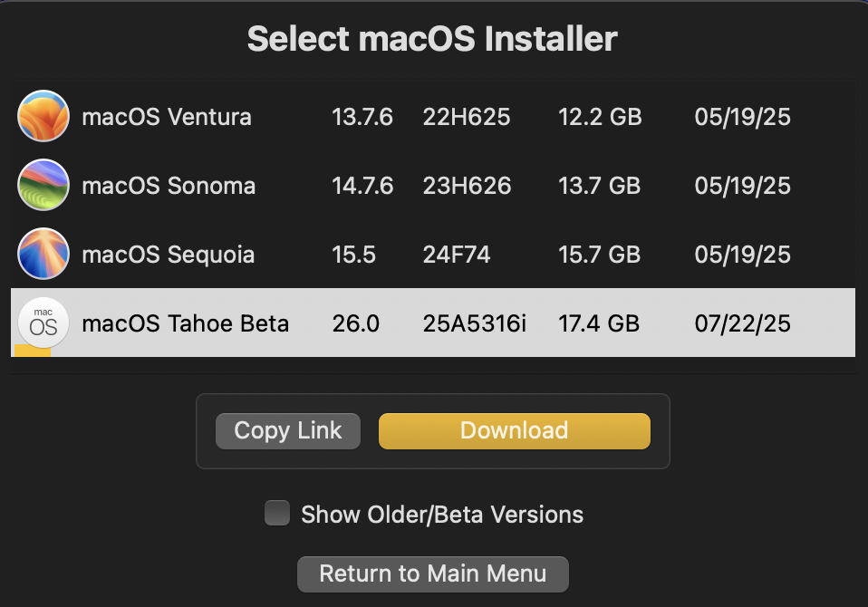Click Sequoia size 15.7 GB

(600, 255)
